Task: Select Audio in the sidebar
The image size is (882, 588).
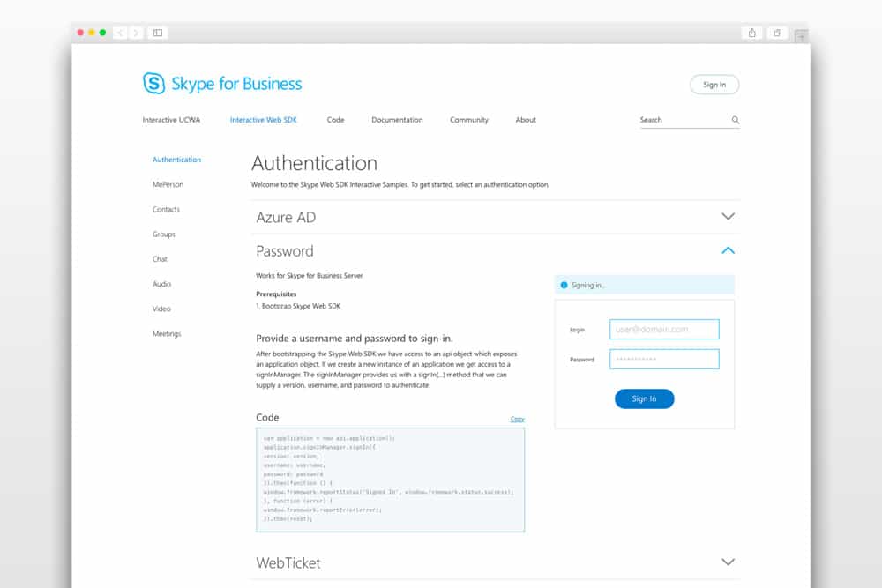Action: [x=161, y=284]
